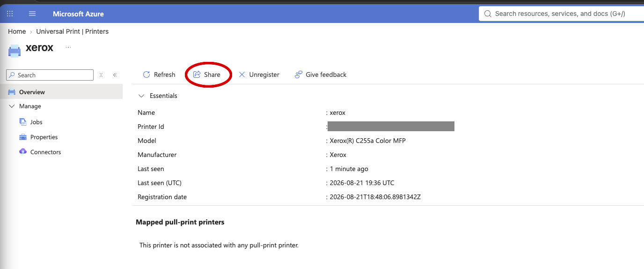The image size is (644, 269).
Task: Focus the Search resources, services, and docs box
Action: pyautogui.click(x=562, y=14)
